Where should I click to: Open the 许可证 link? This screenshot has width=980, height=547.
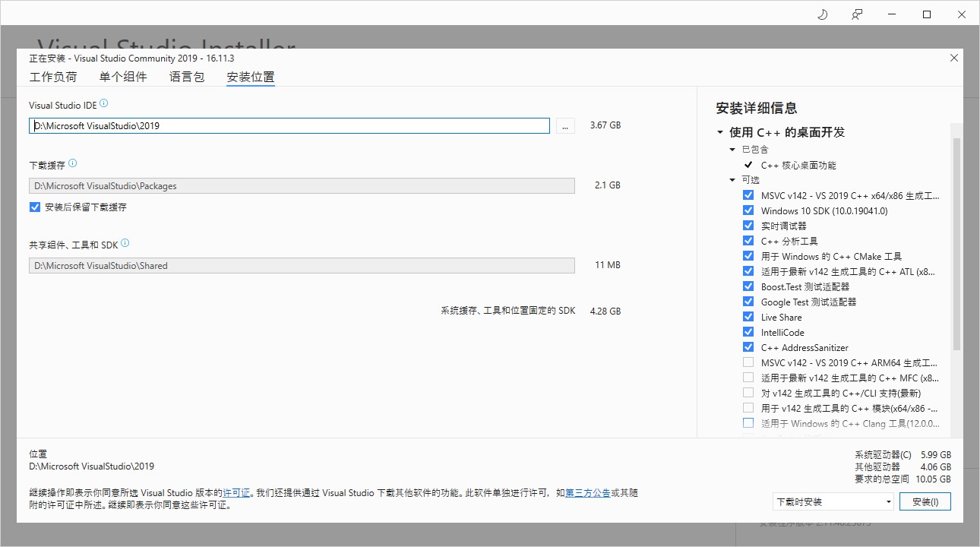pyautogui.click(x=236, y=493)
